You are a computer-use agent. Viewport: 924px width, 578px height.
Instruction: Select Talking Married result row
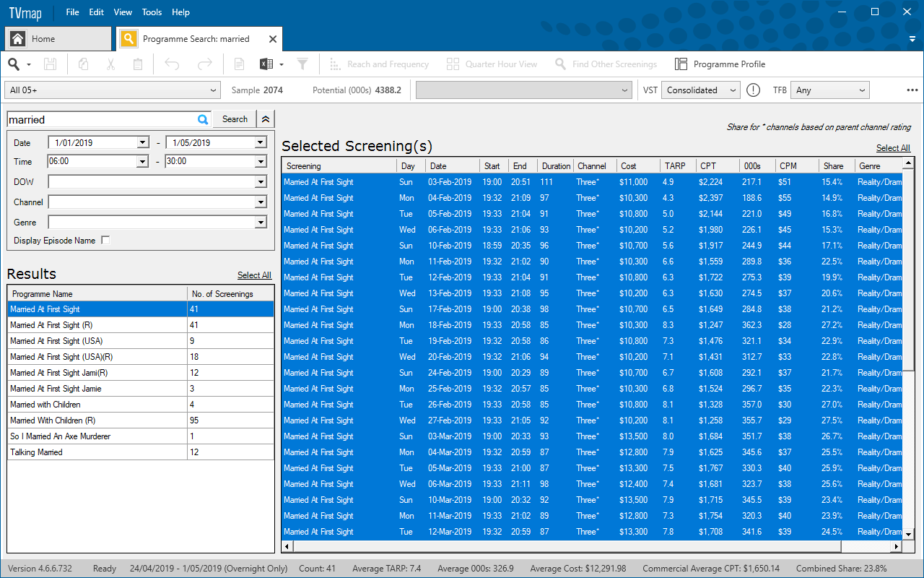[x=141, y=452]
